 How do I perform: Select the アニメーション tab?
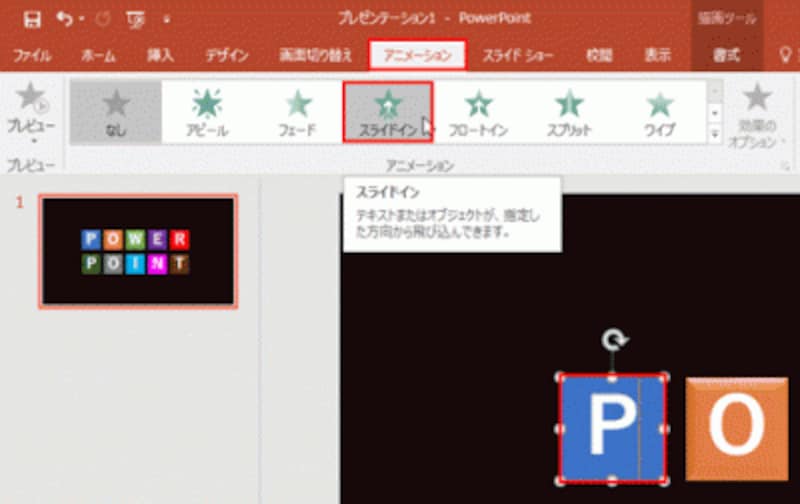(417, 55)
